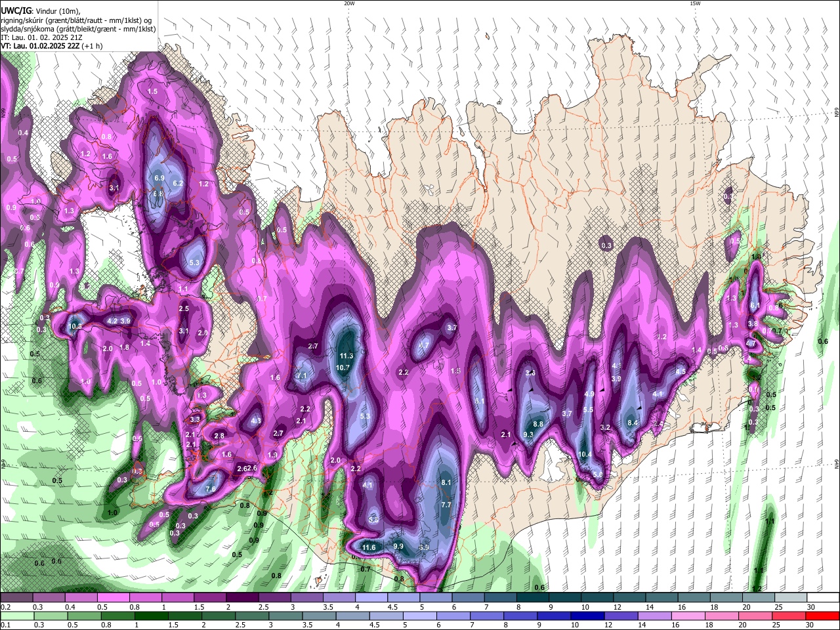Click the 'rigning/skúrir' legend description line
The image size is (840, 630).
pos(76,20)
